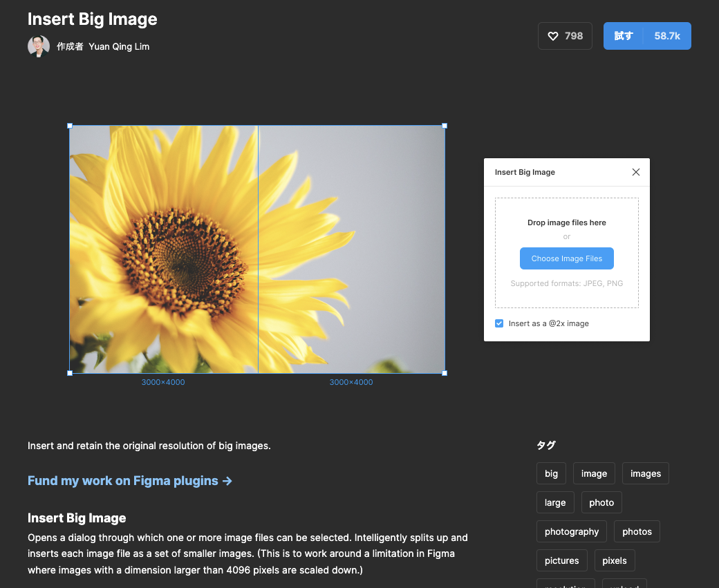The height and width of the screenshot is (588, 719).
Task: Enable the Insert as a @2x image checkbox
Action: tap(498, 323)
